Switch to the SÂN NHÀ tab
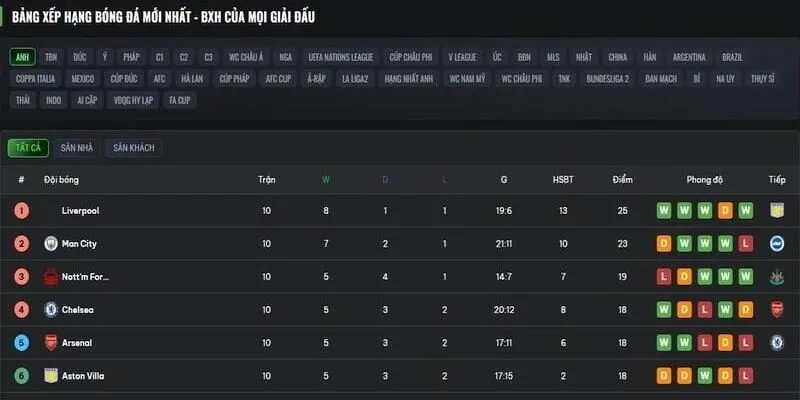Image resolution: width=800 pixels, height=400 pixels. point(77,148)
